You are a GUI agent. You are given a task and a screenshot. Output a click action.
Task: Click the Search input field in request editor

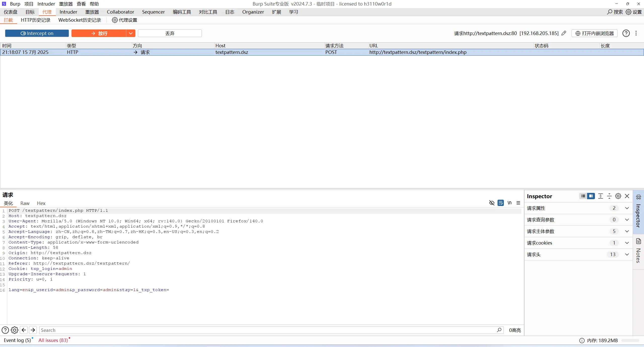coord(267,330)
